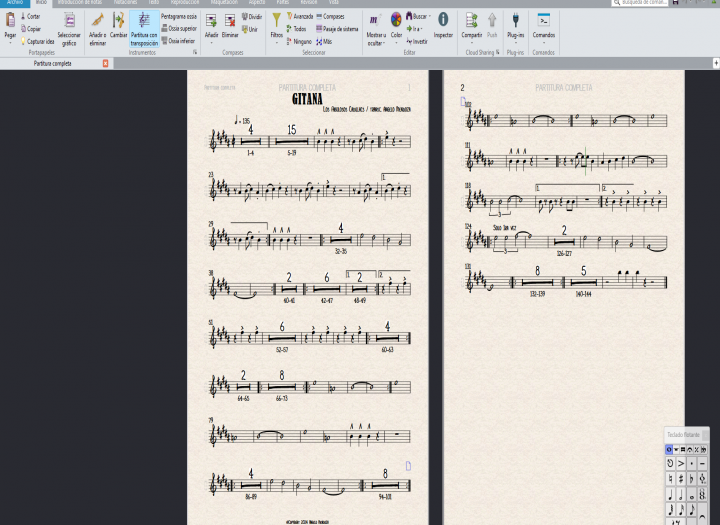This screenshot has width=720, height=525.
Task: Toggle Partitura con transposición
Action: (x=144, y=26)
